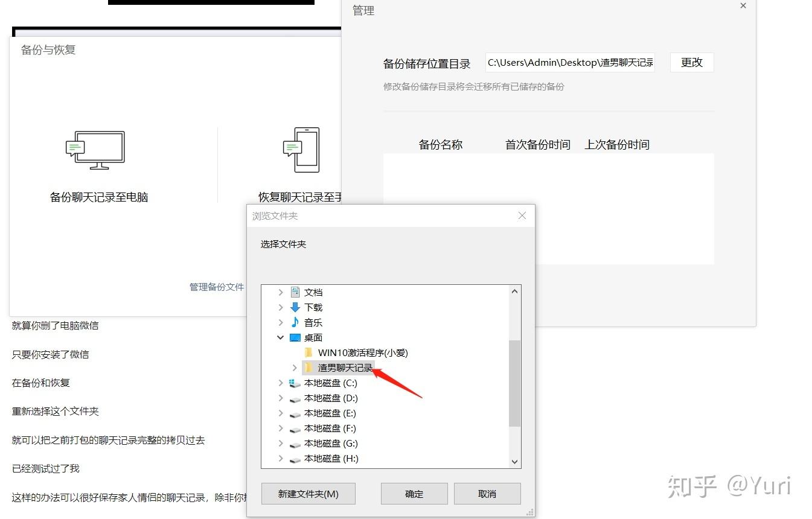
Task: Expand the 本地磁盘 (F:) node
Action: [280, 428]
